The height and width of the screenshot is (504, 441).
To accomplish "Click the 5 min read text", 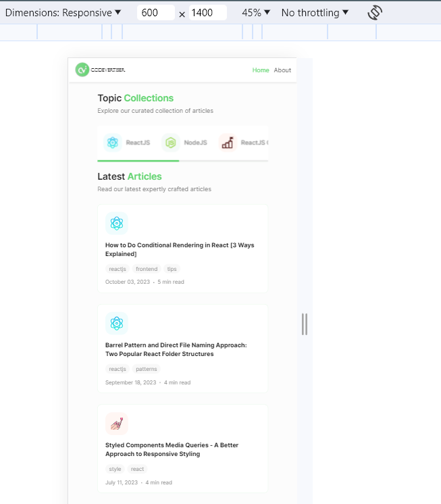I will pyautogui.click(x=171, y=282).
